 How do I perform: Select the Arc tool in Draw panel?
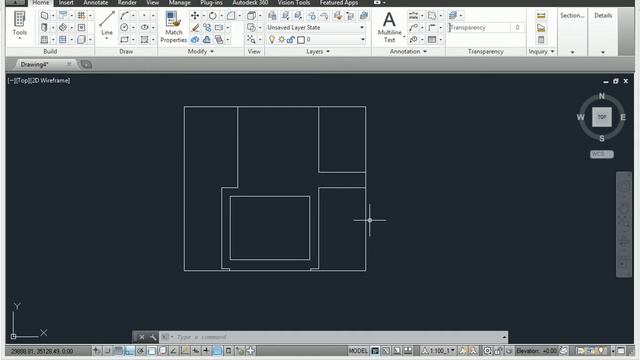tap(124, 16)
